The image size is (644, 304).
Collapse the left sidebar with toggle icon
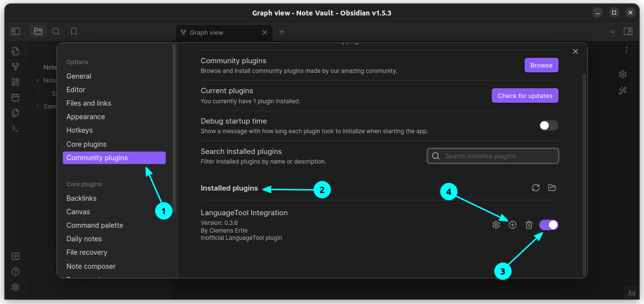(15, 31)
